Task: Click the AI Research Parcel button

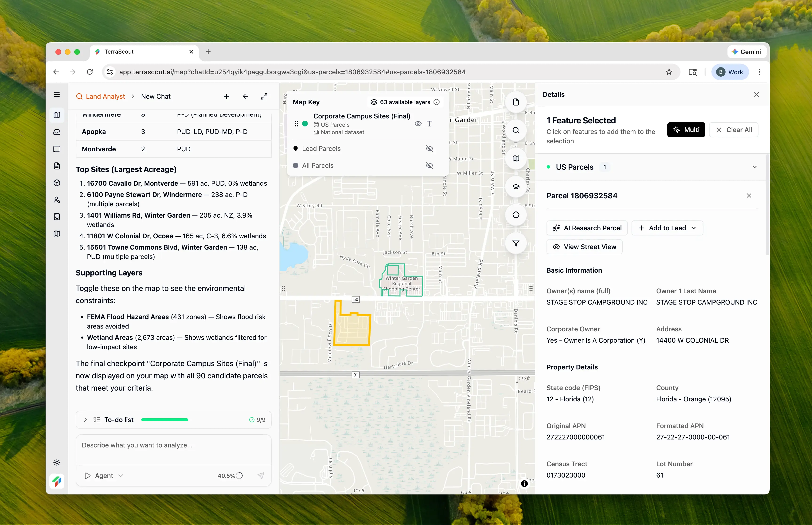Action: click(587, 228)
